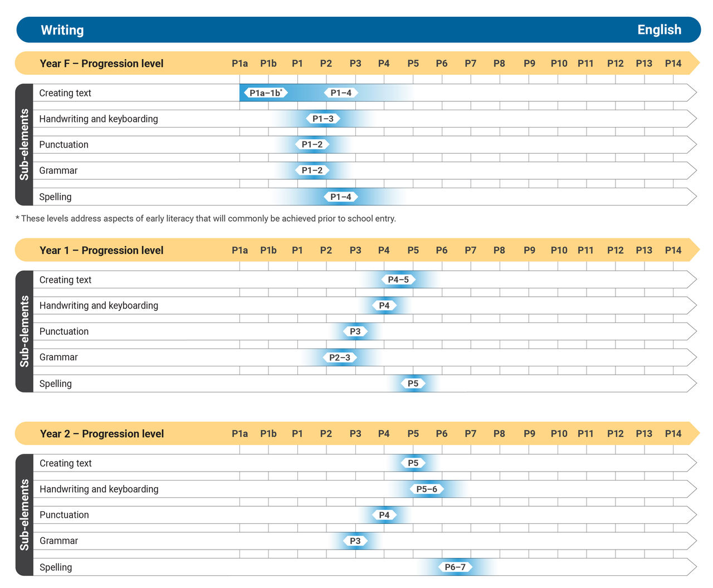Image resolution: width=713 pixels, height=588 pixels.
Task: Click "P5" in the Year F header row
Action: (413, 63)
